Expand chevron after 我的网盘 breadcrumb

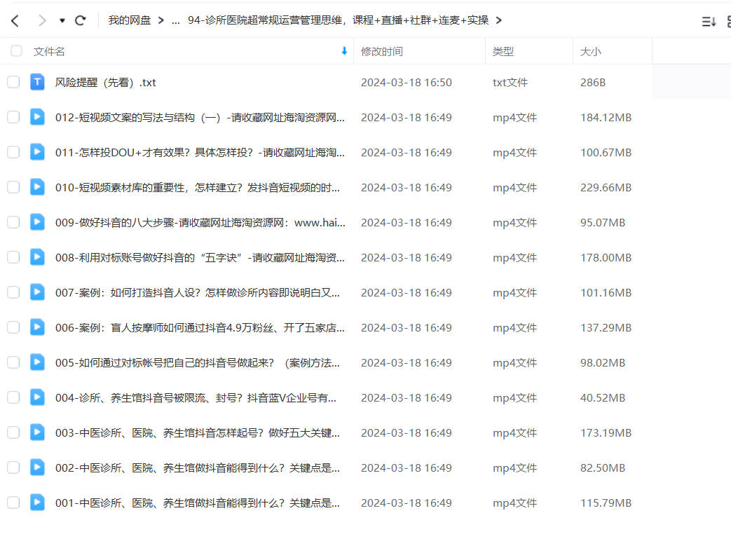(160, 20)
